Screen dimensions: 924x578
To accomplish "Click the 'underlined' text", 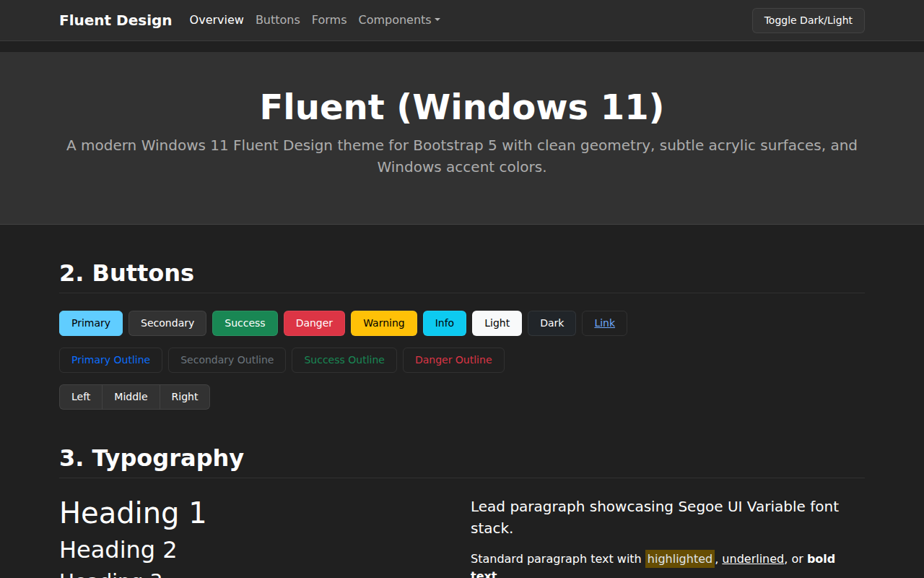I will 753,558.
